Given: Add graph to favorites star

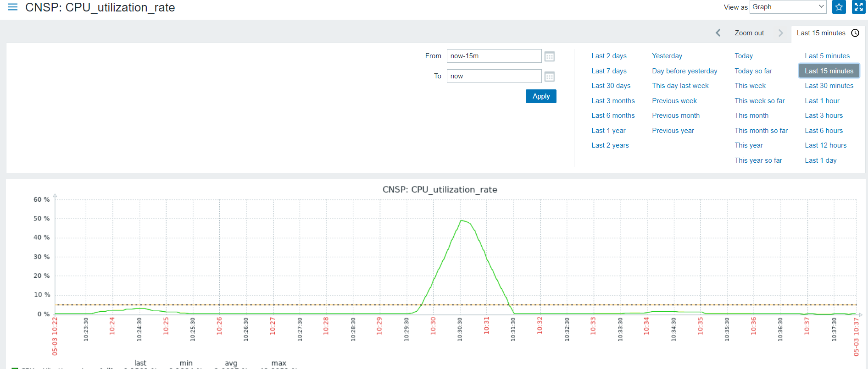Looking at the screenshot, I should [839, 7].
